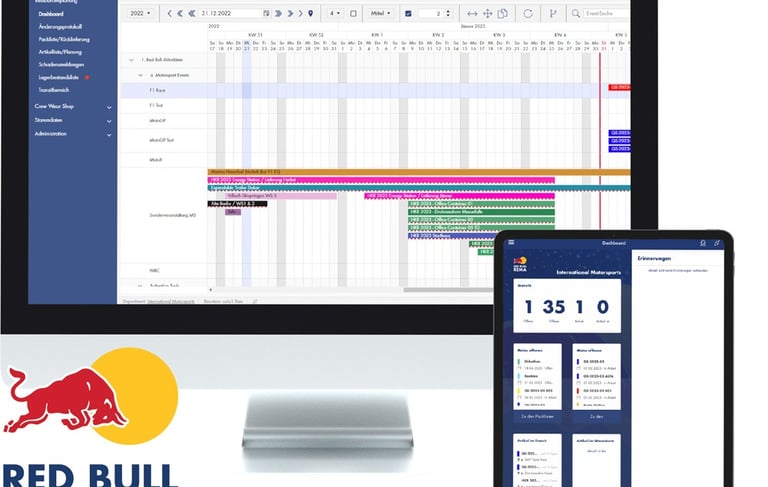
Task: Open Transitbereich in the sidebar
Action: click(x=54, y=90)
